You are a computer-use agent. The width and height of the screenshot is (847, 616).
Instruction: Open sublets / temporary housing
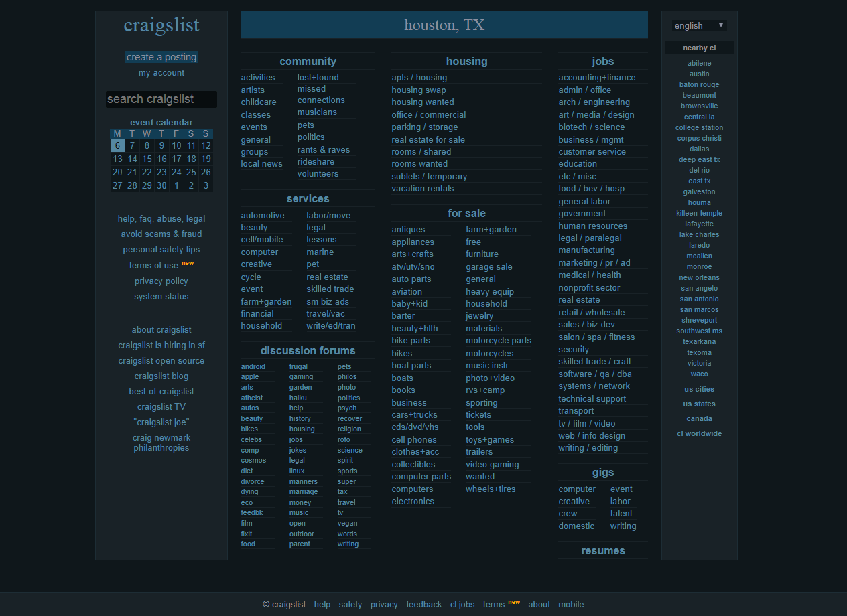pyautogui.click(x=430, y=176)
